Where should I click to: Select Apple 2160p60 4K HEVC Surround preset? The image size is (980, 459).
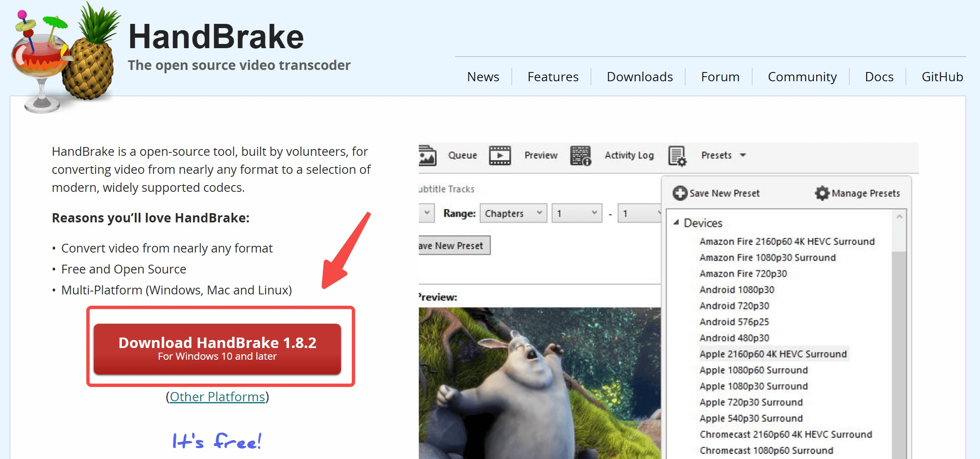point(773,354)
